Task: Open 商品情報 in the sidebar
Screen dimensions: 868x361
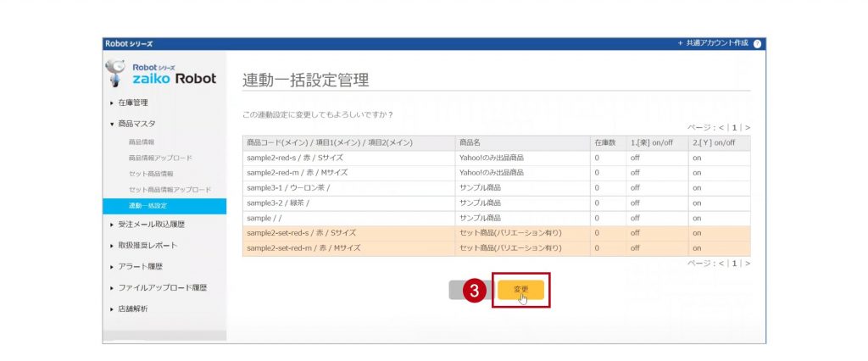Action: pyautogui.click(x=142, y=142)
